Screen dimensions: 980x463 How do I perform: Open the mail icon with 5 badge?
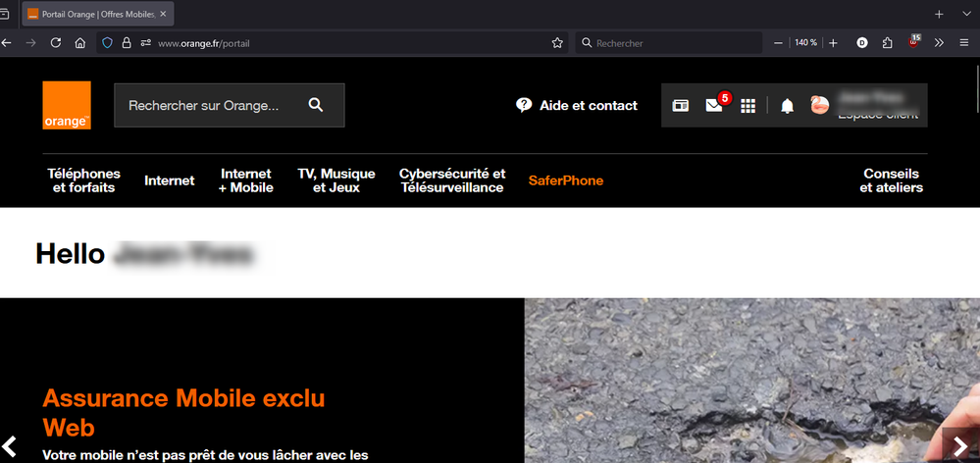tap(714, 106)
